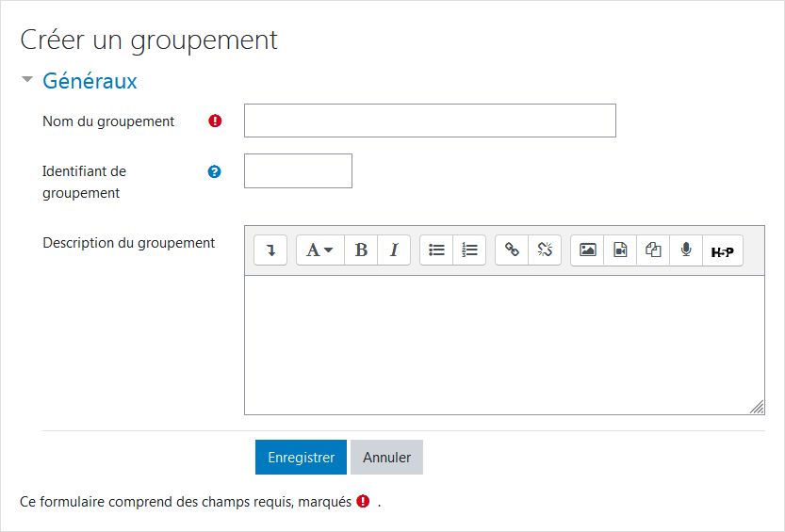Open the manage files tool

pyautogui.click(x=653, y=250)
